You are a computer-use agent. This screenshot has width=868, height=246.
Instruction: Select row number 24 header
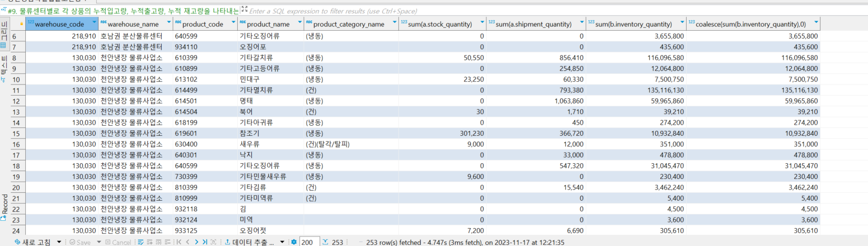click(18, 230)
